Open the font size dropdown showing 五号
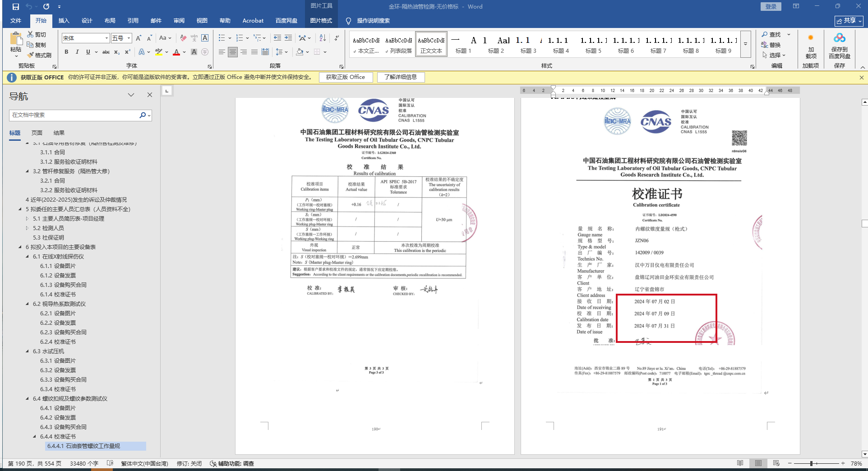 point(129,38)
